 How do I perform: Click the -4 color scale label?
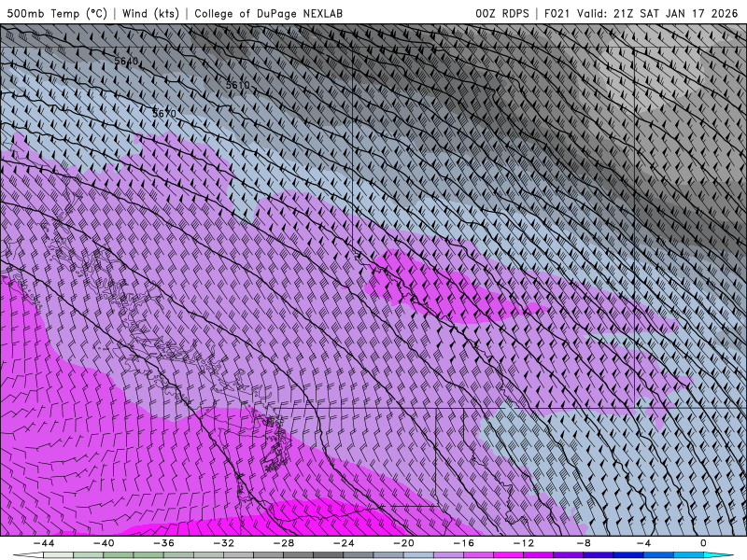(644, 543)
